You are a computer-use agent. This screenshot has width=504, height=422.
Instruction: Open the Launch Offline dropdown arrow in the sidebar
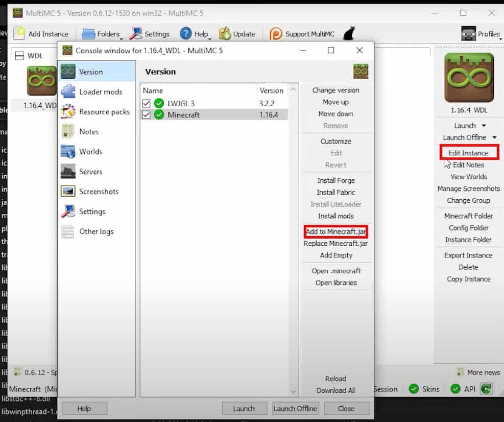pos(494,137)
